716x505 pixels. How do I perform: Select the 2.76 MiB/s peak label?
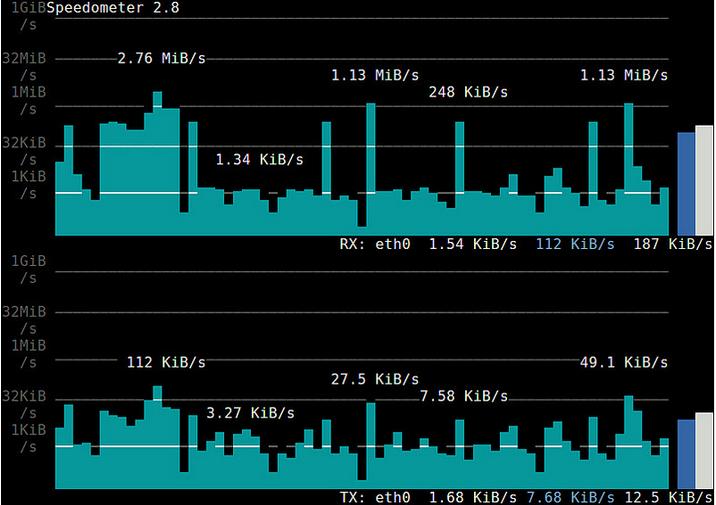coord(161,58)
